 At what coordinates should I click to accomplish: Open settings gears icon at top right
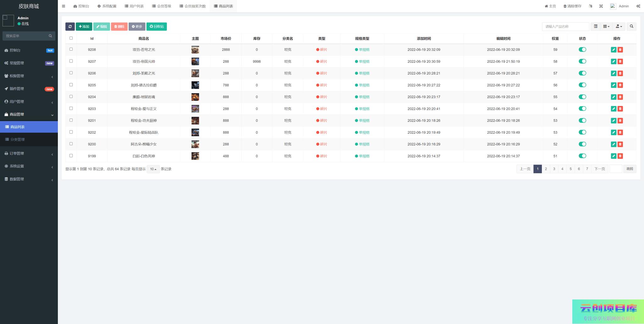click(638, 6)
